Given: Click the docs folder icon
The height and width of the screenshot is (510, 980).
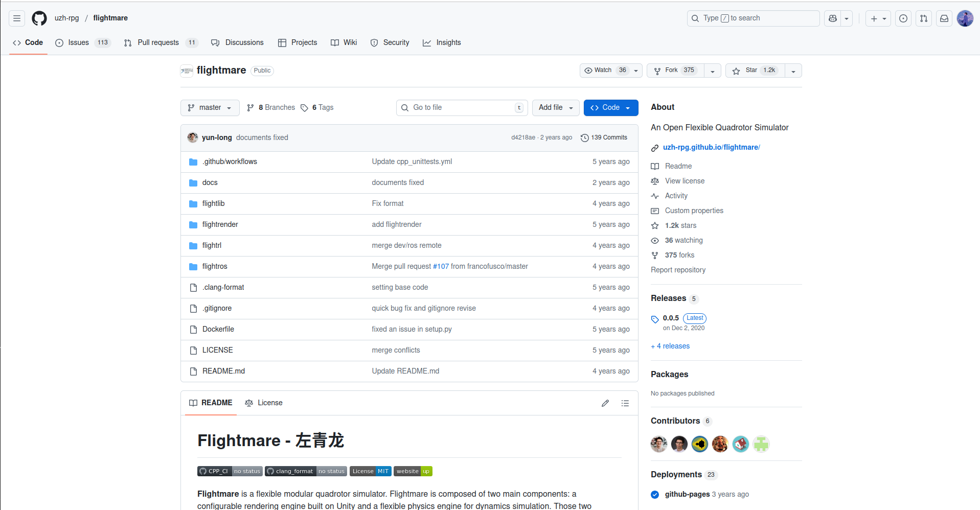Looking at the screenshot, I should 193,183.
